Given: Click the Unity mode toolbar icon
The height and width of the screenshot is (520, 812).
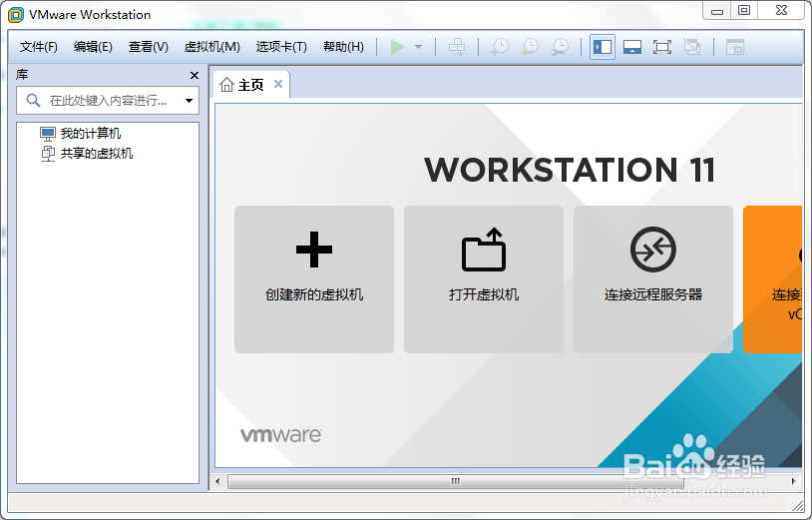Looking at the screenshot, I should 692,47.
